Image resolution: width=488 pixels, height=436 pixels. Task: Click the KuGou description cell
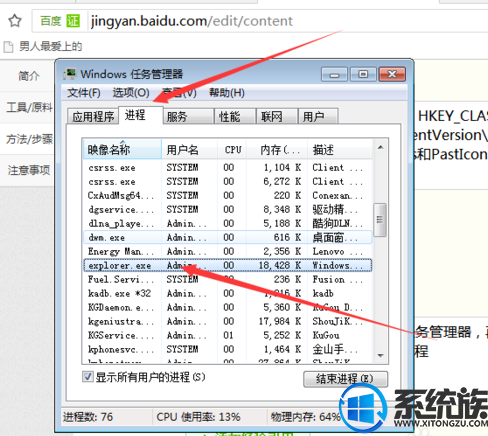tap(326, 335)
